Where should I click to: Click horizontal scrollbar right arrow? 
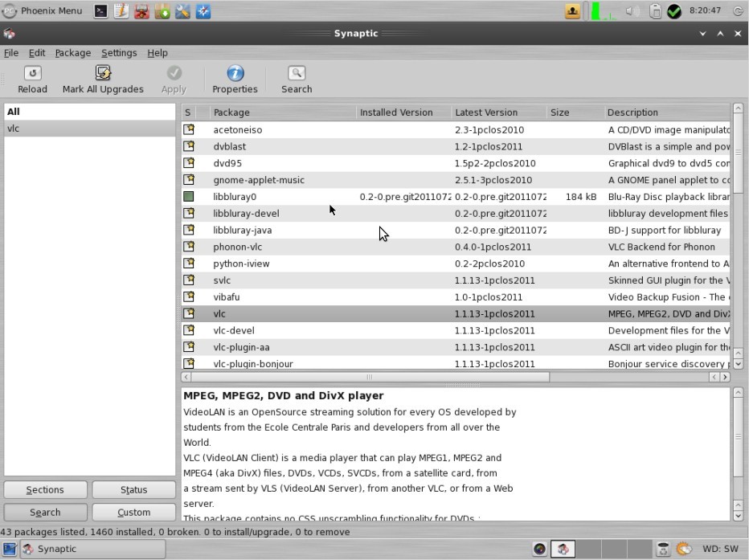coord(725,377)
